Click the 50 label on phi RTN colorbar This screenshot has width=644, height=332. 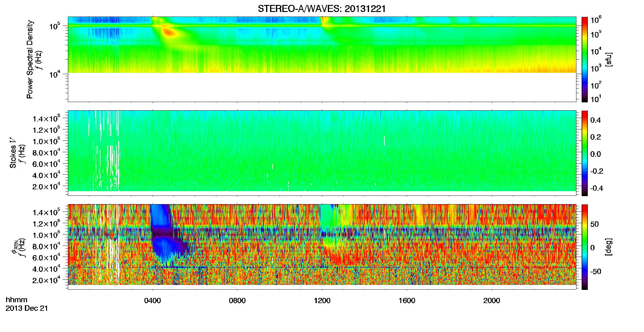click(595, 224)
